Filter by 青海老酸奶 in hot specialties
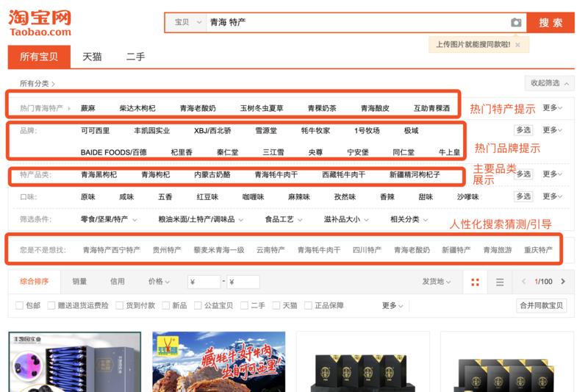The image size is (588, 392). (198, 108)
